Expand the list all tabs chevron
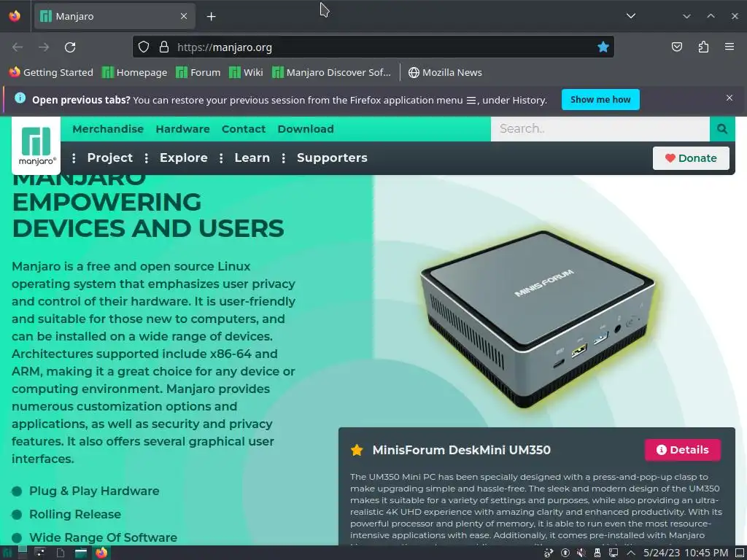 pyautogui.click(x=631, y=16)
